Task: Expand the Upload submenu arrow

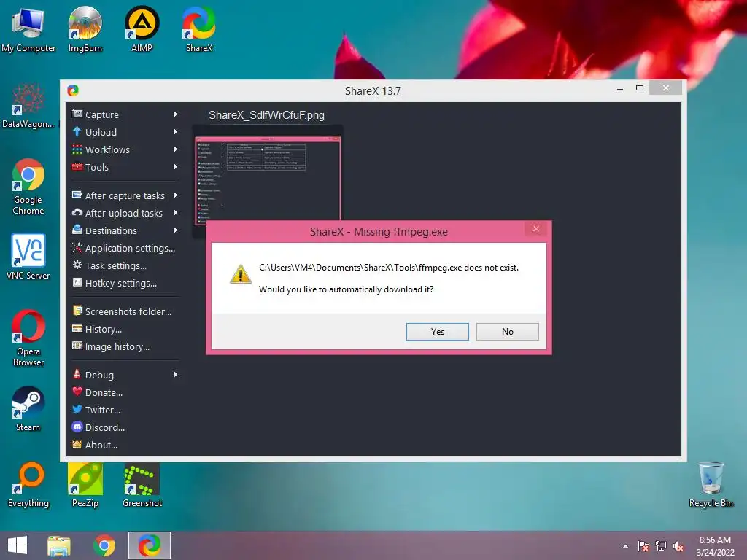Action: (175, 132)
